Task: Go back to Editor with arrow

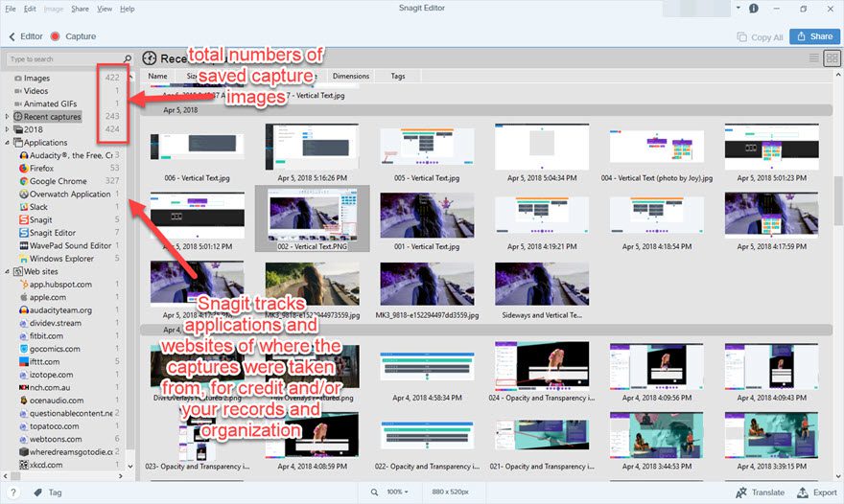Action: coord(12,36)
